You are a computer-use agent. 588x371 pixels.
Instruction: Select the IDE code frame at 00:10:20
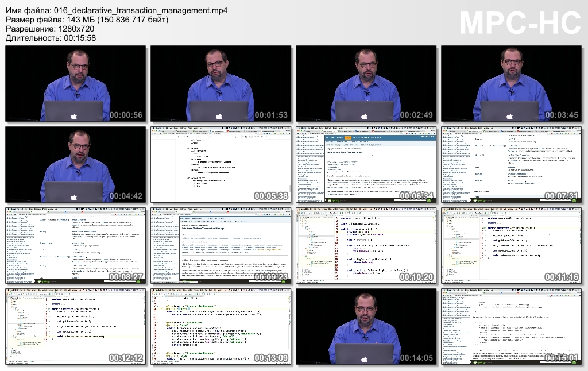(366, 246)
